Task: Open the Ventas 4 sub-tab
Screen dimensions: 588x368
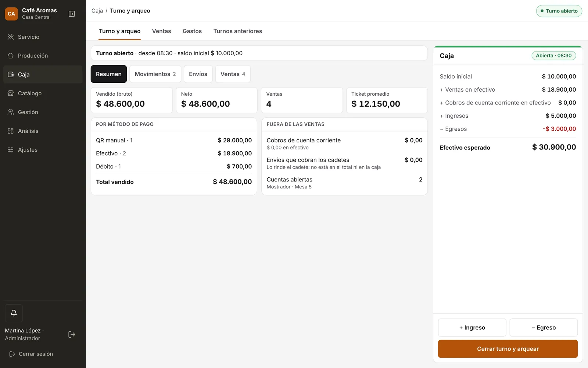Action: click(x=233, y=74)
